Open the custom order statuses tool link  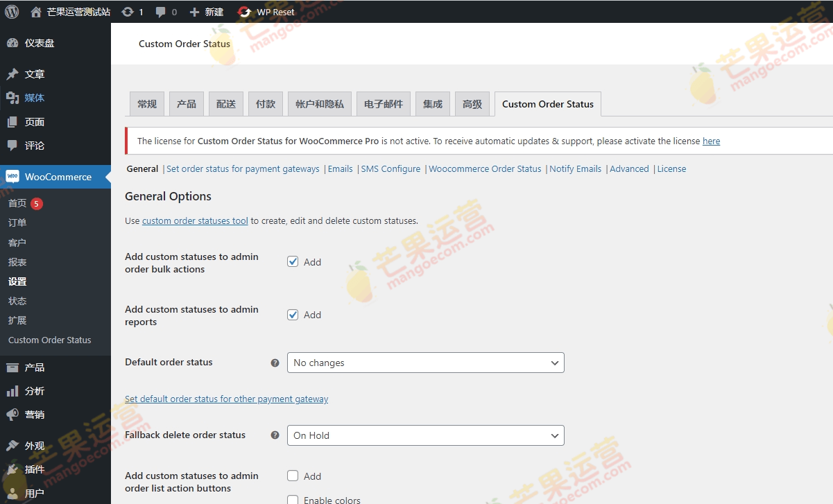pyautogui.click(x=195, y=220)
